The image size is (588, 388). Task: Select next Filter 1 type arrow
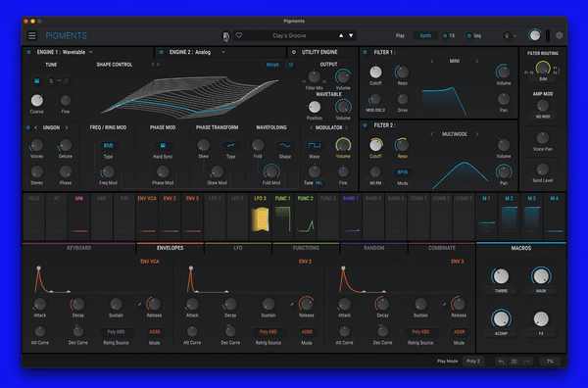477,61
